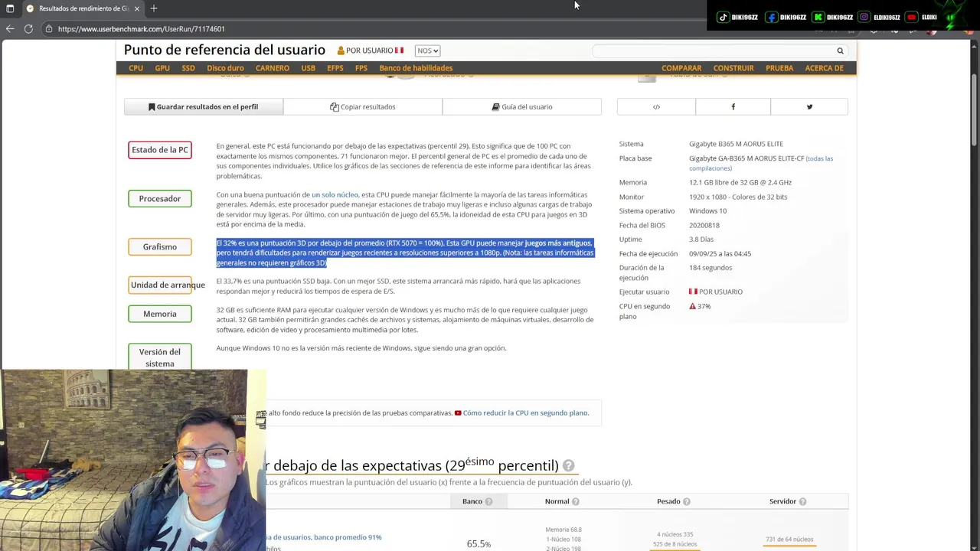Click the POR USUARIO user link
This screenshot has height=551, width=980.
pyautogui.click(x=369, y=51)
